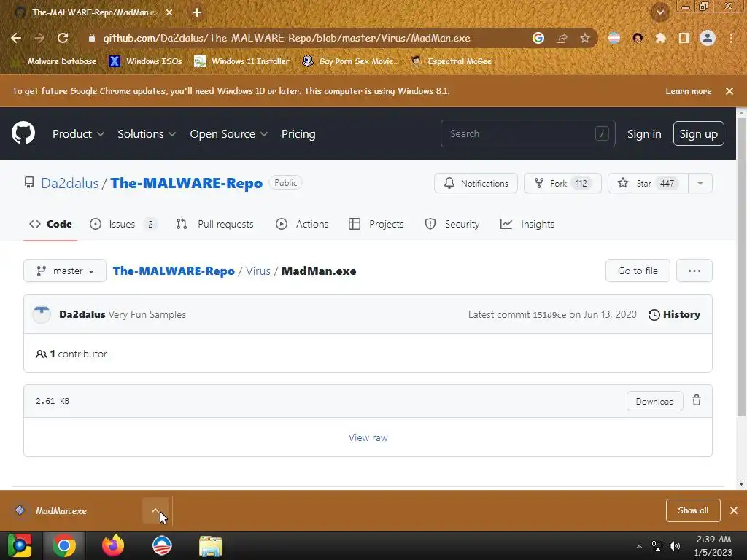
Task: Click the share page icon in address bar
Action: (x=562, y=38)
